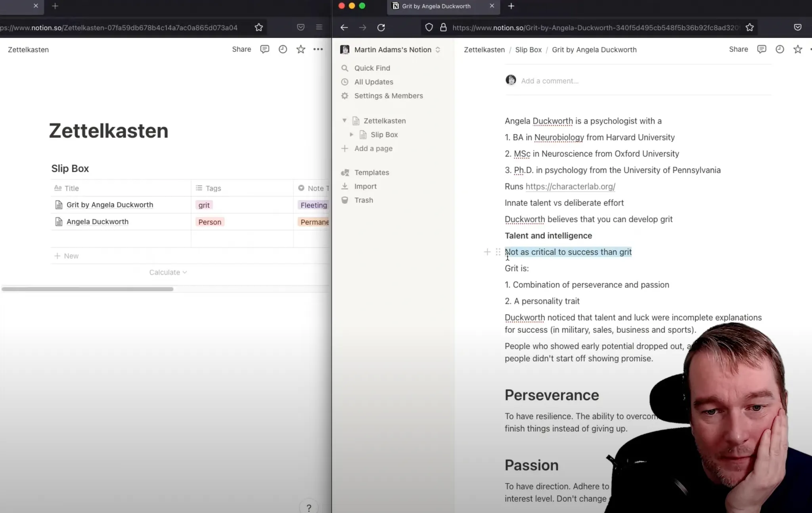The width and height of the screenshot is (812, 513).
Task: Click the drag handle beside highlighted block
Action: (x=498, y=252)
